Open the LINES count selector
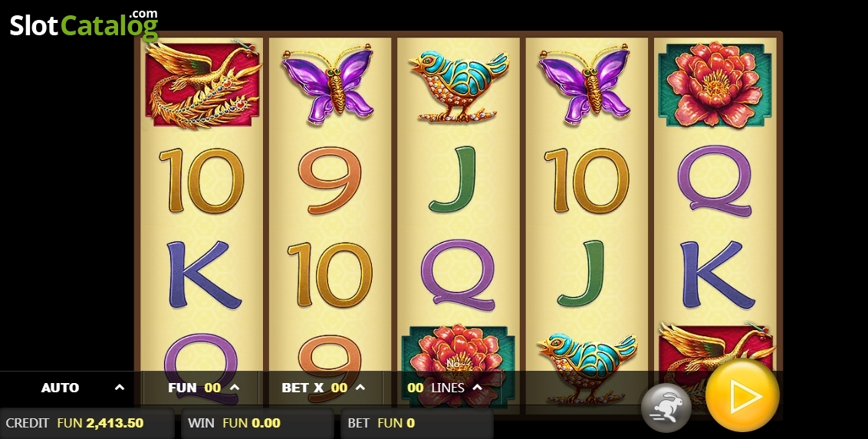 [444, 388]
